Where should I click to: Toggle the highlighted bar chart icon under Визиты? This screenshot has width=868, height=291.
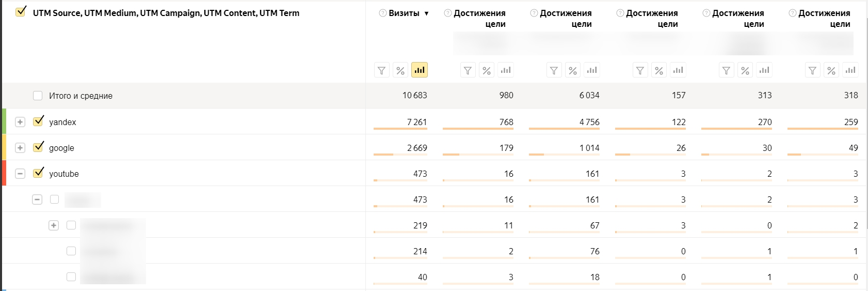tap(420, 70)
